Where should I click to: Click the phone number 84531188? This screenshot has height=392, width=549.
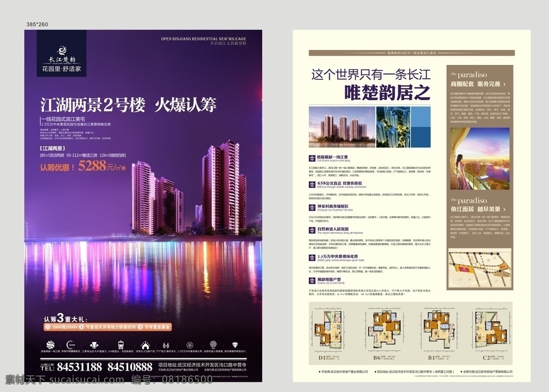79,367
